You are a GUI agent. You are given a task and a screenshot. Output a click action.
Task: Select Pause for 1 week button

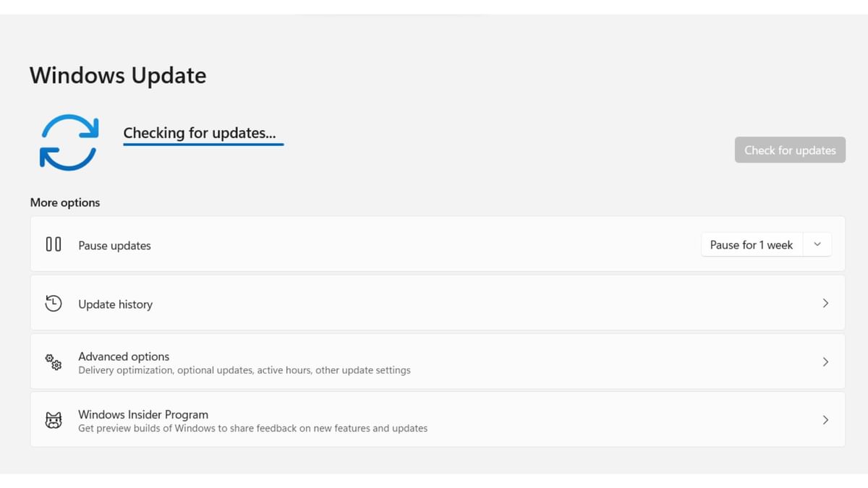[x=751, y=245]
